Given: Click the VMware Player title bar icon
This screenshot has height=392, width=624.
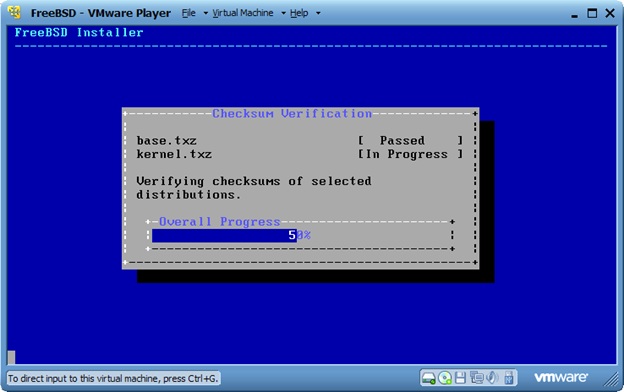Looking at the screenshot, I should click(x=14, y=13).
